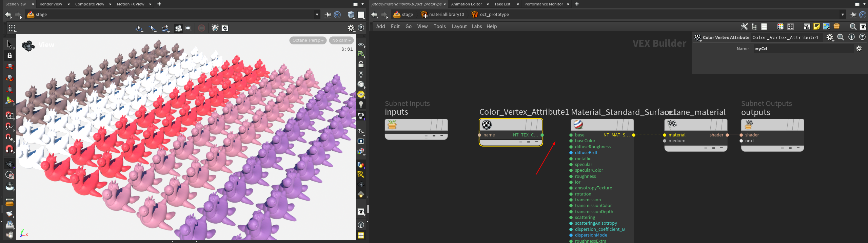The image size is (868, 243).
Task: Open the color palette grid icon in network toolbar
Action: click(x=780, y=26)
